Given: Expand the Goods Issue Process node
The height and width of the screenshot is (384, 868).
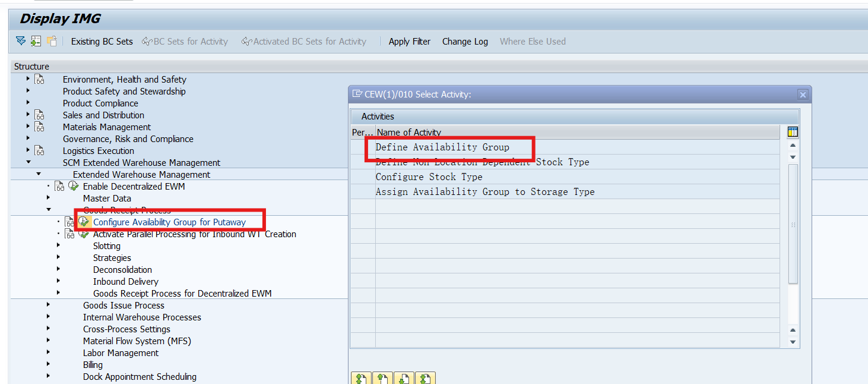Looking at the screenshot, I should (x=48, y=305).
